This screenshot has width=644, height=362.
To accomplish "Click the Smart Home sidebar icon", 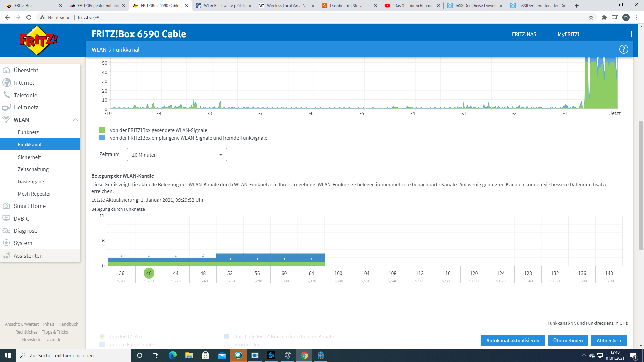I will tap(6, 206).
